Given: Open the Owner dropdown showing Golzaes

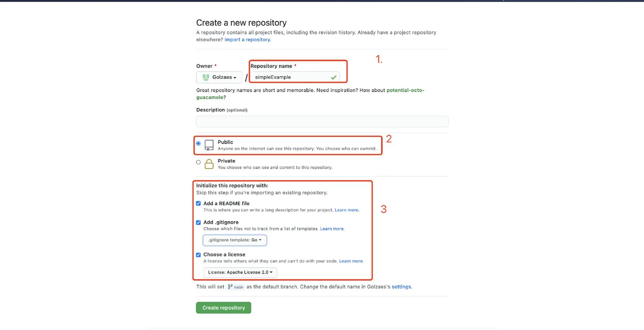Looking at the screenshot, I should (x=219, y=77).
